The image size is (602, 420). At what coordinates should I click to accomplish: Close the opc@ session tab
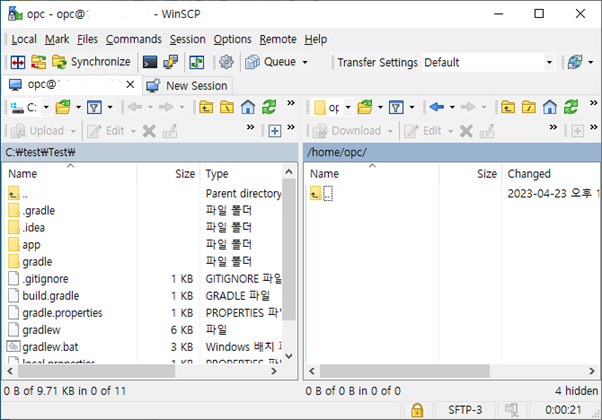(x=130, y=84)
